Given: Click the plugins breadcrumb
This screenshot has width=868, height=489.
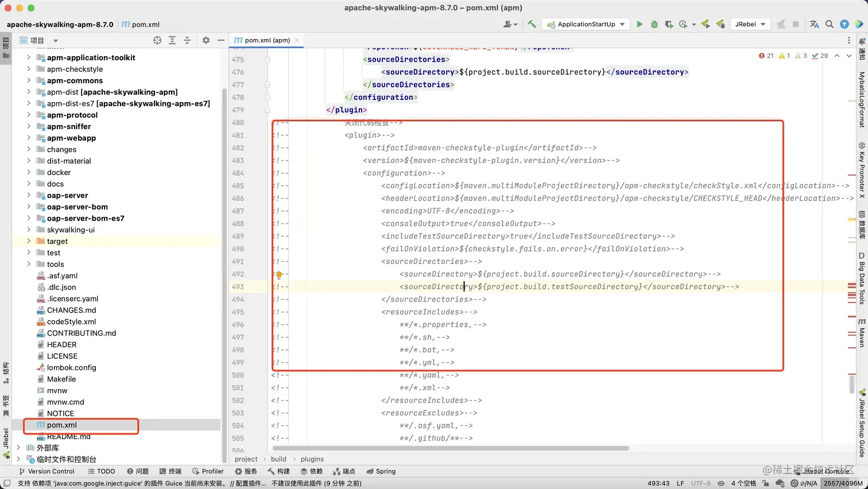Looking at the screenshot, I should (312, 459).
